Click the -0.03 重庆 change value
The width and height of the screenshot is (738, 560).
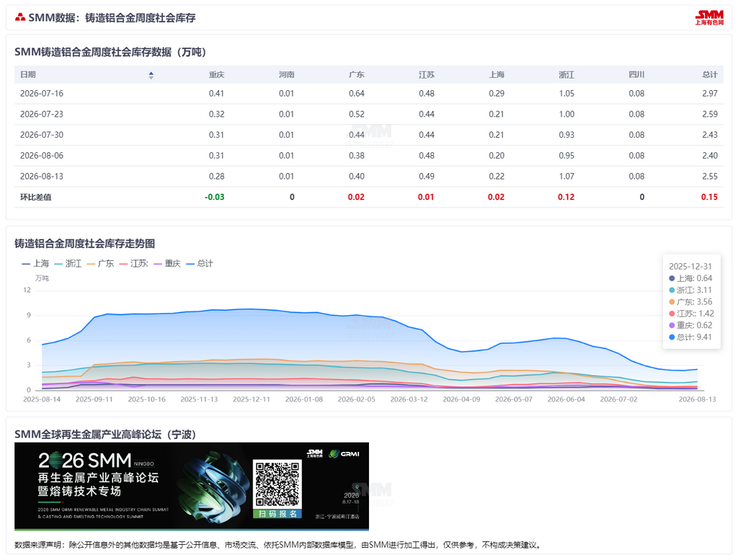[215, 197]
